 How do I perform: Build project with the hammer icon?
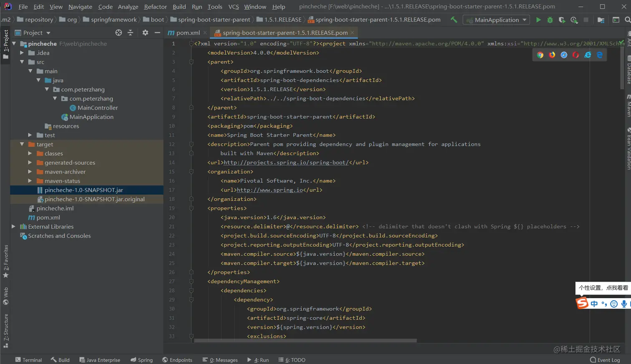(454, 20)
